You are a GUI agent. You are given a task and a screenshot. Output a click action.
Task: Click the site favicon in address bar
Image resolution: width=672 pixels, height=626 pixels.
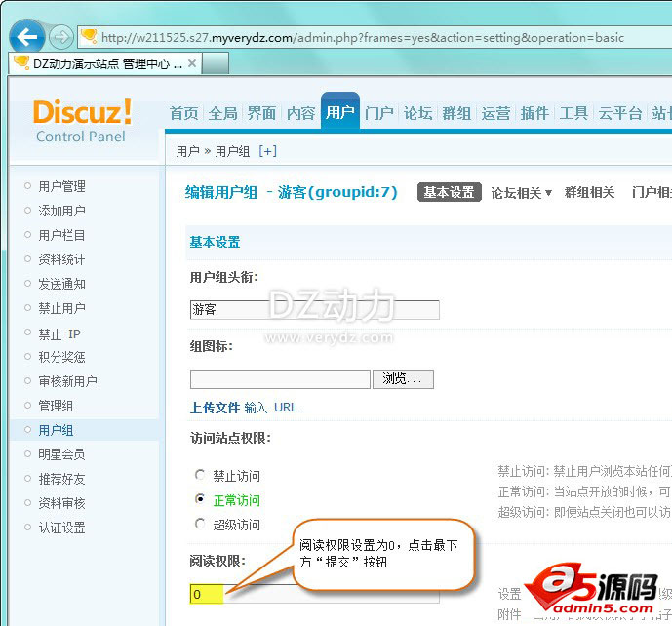click(x=89, y=37)
